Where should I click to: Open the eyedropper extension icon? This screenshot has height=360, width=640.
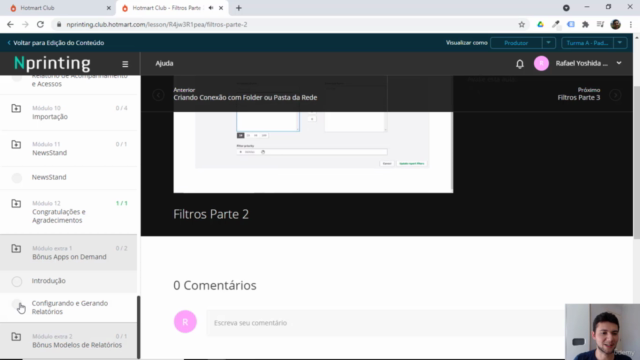pos(556,24)
